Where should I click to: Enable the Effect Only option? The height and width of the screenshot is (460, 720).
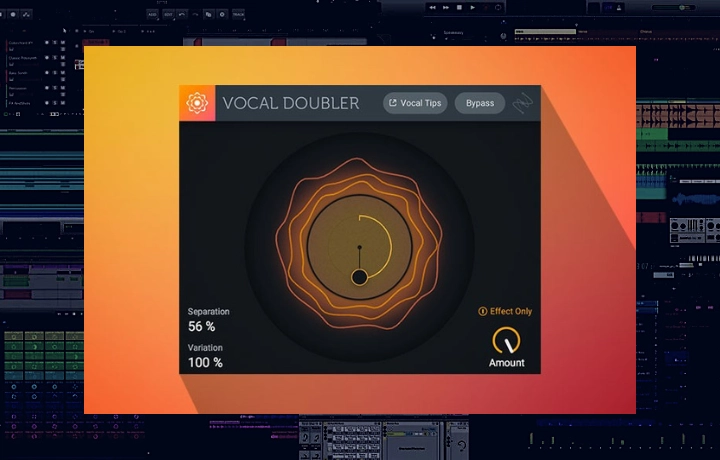pyautogui.click(x=505, y=311)
